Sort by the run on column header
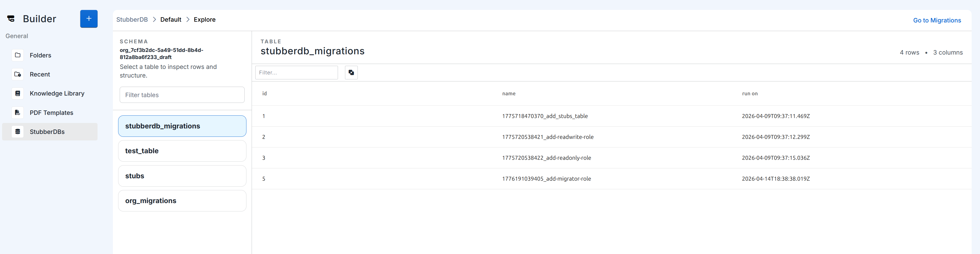The width and height of the screenshot is (980, 254). coord(749,94)
